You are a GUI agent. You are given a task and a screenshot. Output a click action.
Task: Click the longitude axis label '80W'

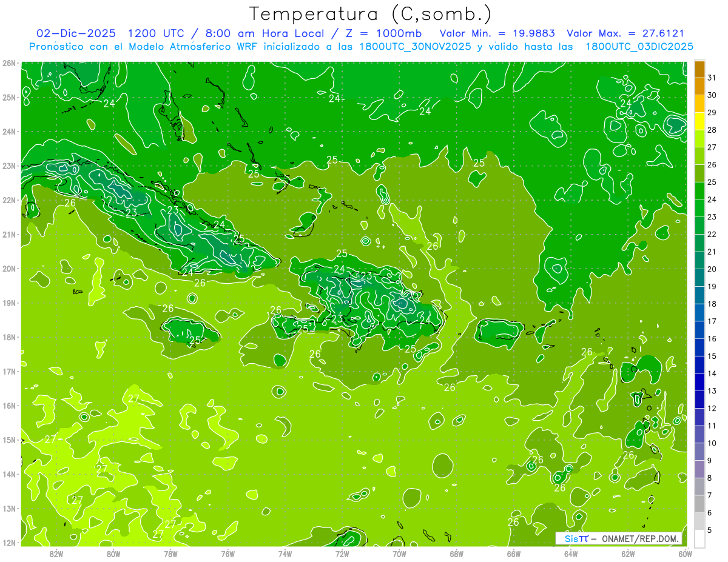pyautogui.click(x=113, y=554)
